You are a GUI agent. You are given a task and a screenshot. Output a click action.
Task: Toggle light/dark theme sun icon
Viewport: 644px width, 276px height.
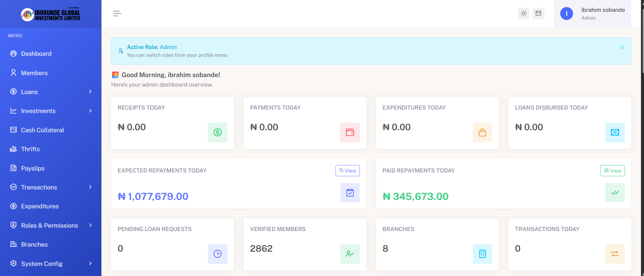[523, 14]
